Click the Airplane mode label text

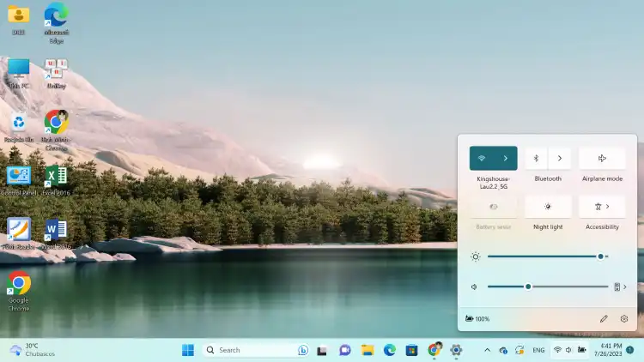[602, 178]
